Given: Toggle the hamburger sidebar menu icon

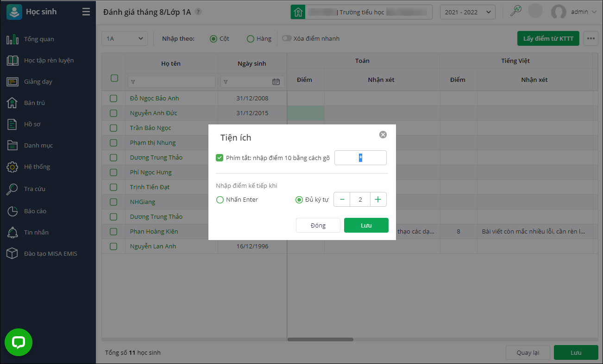Looking at the screenshot, I should pyautogui.click(x=86, y=12).
